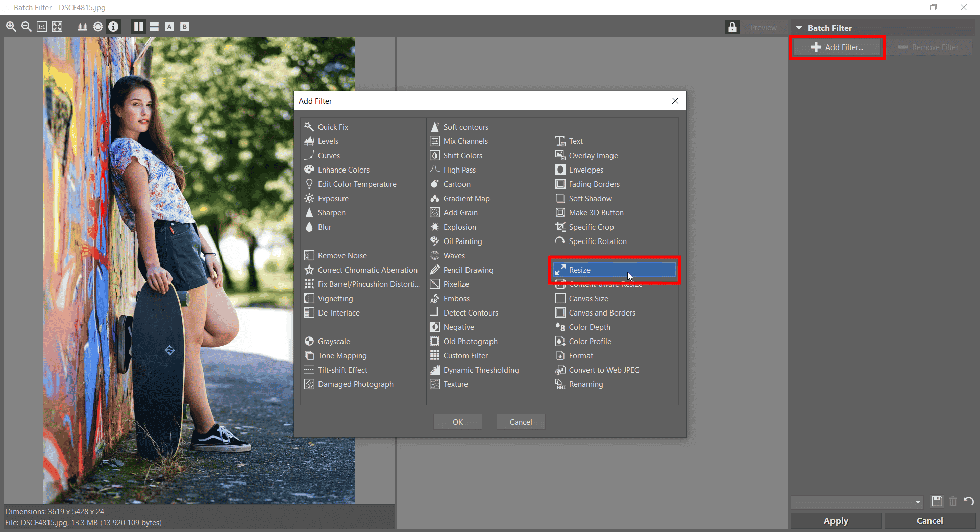980x532 pixels.
Task: Apply the batch filter
Action: [836, 521]
